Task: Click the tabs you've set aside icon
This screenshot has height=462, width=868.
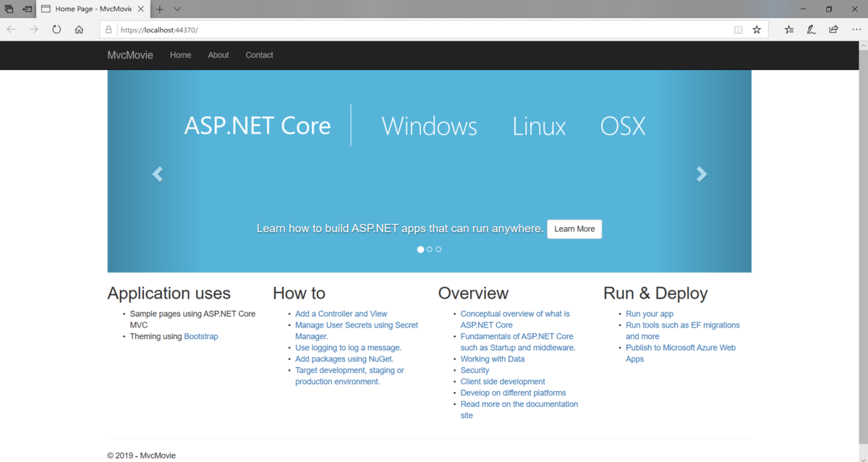Action: [9, 9]
